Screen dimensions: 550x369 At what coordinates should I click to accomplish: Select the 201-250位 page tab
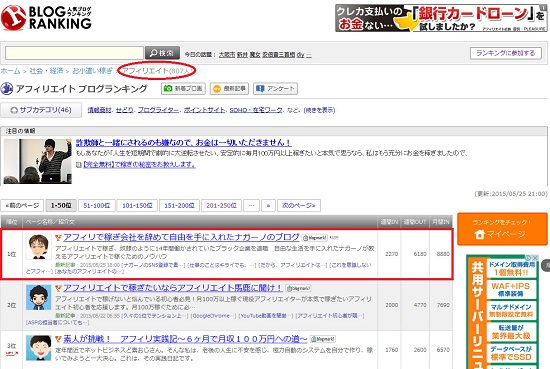click(221, 206)
